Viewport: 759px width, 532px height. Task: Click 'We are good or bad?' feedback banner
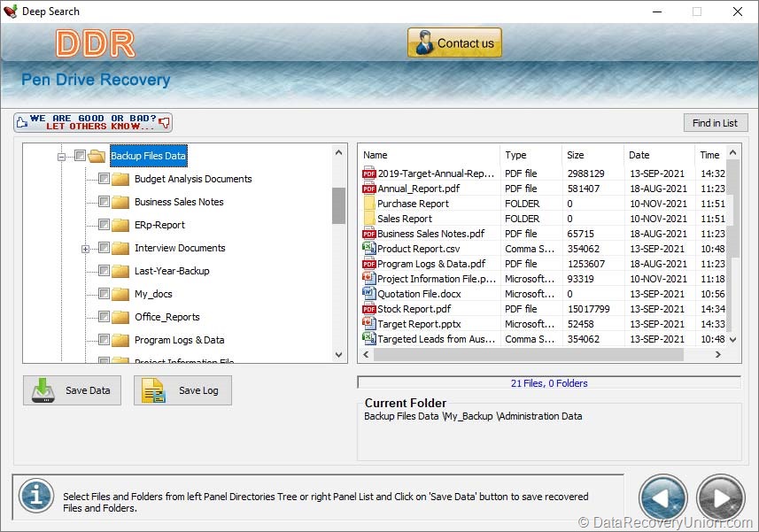93,122
